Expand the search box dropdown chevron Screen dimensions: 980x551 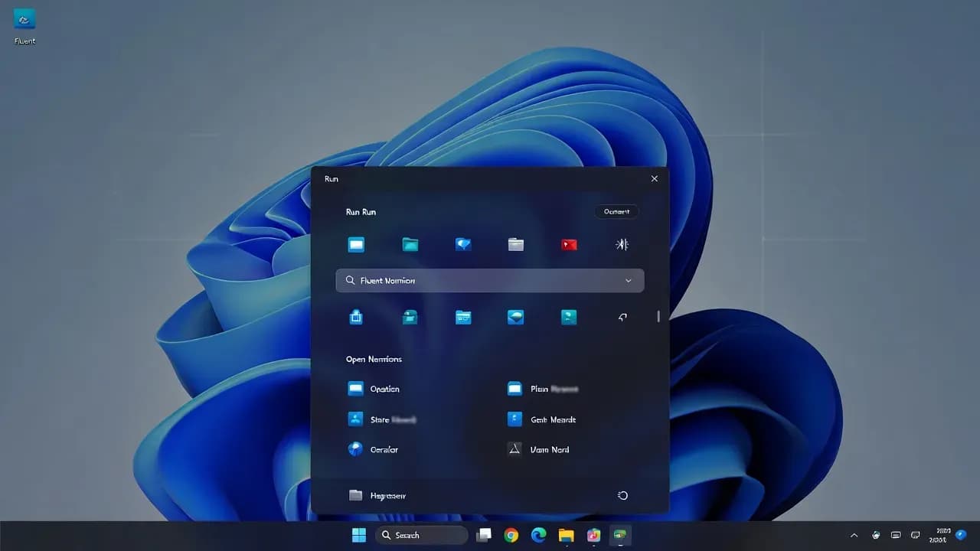point(628,280)
